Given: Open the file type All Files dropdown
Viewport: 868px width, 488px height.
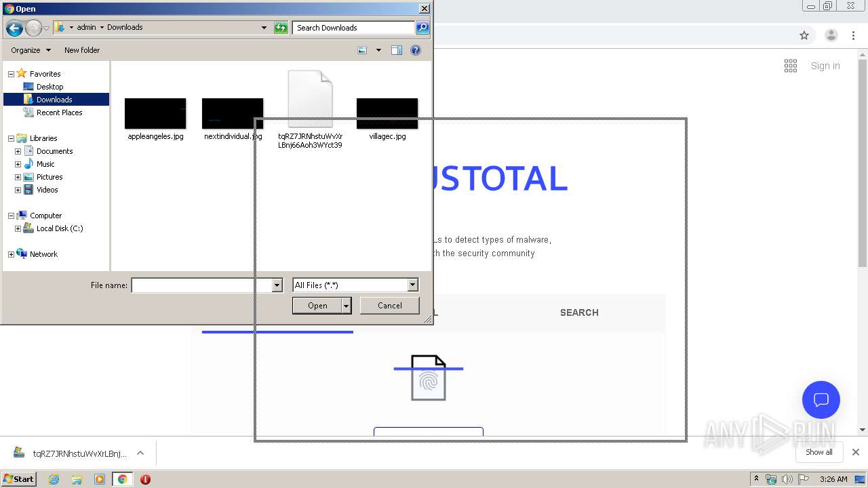Looking at the screenshot, I should coord(412,285).
